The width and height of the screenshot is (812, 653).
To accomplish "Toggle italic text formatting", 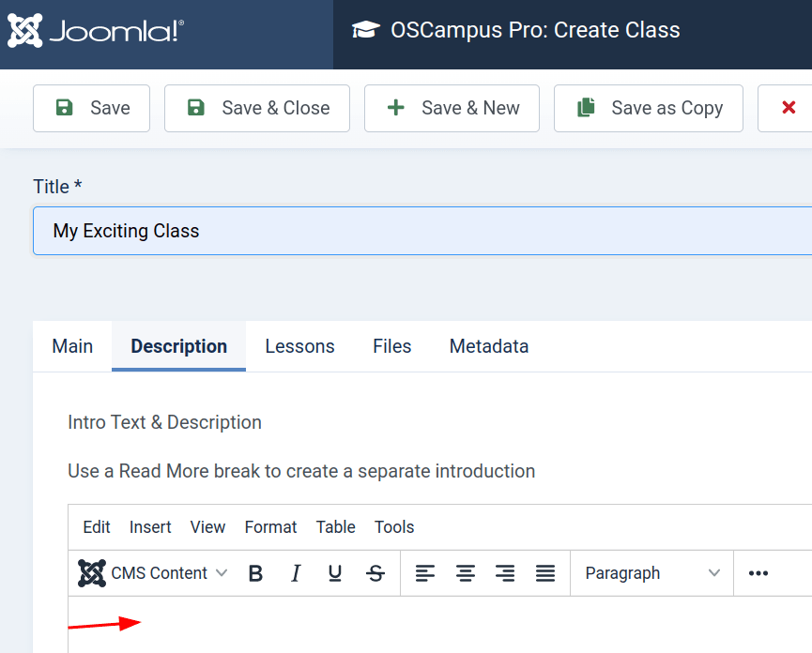I will [x=296, y=573].
